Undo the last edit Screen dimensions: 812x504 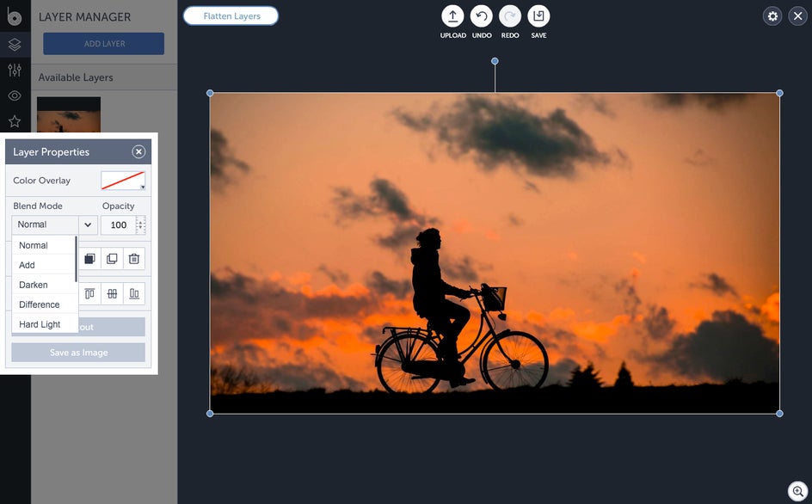point(481,16)
